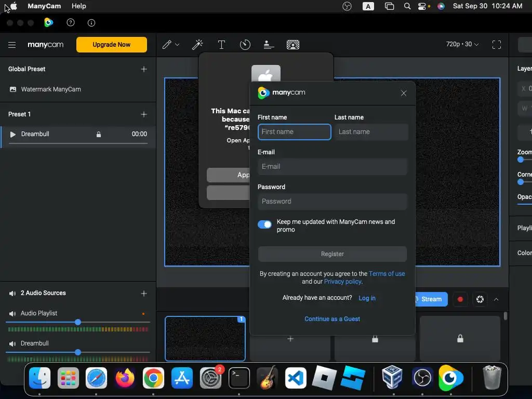Screen dimensions: 532x399
Task: Launch Firefox from the Dock
Action: (x=125, y=378)
